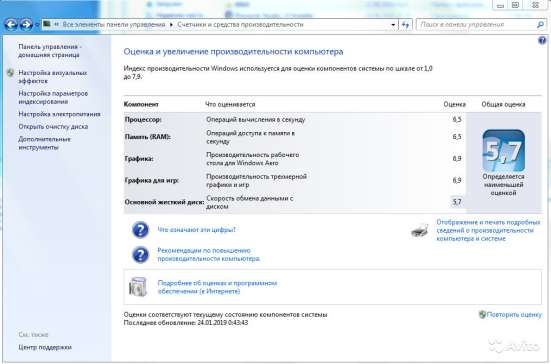Click the 6,5 score in the Память (RAM) row
The image size is (551, 364).
tap(457, 137)
